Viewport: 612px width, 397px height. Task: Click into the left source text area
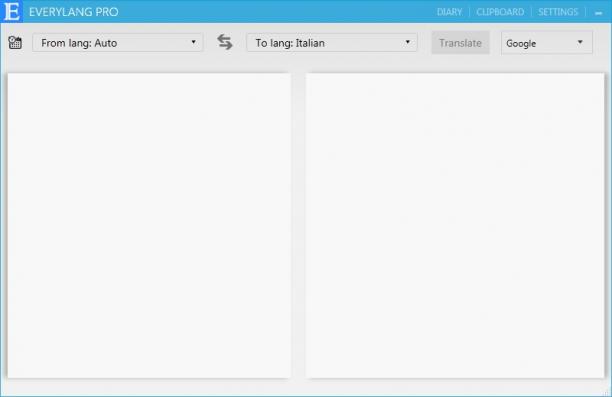click(x=149, y=226)
